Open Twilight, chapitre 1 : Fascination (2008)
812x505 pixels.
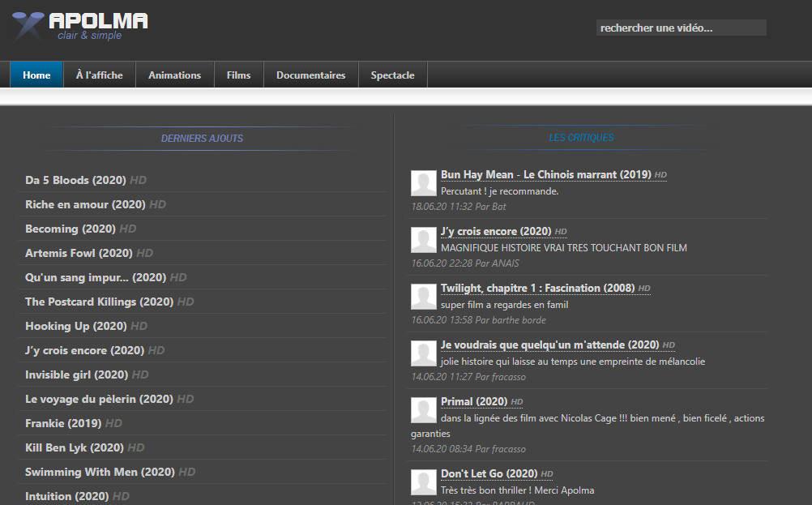point(537,289)
